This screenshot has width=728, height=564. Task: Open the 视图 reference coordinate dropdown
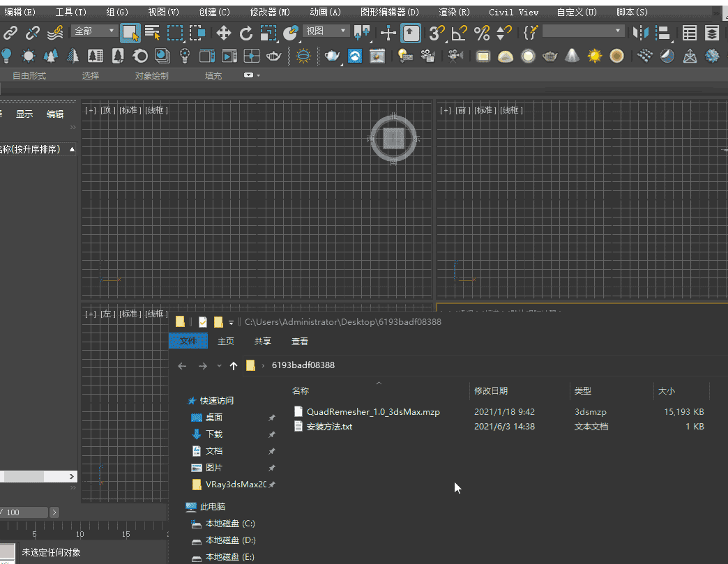(326, 31)
